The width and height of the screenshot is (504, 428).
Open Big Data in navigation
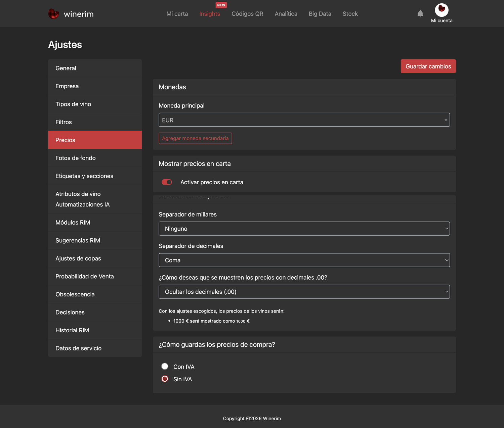pyautogui.click(x=320, y=14)
